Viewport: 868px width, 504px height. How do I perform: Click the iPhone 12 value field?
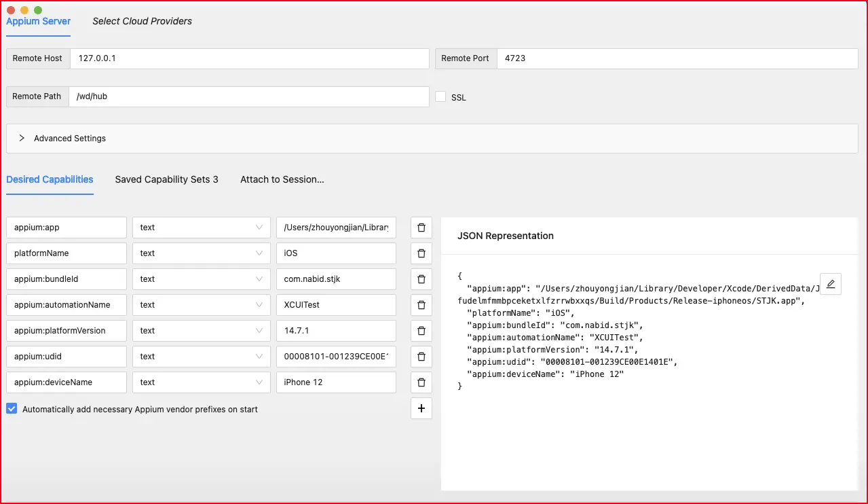[x=336, y=382]
